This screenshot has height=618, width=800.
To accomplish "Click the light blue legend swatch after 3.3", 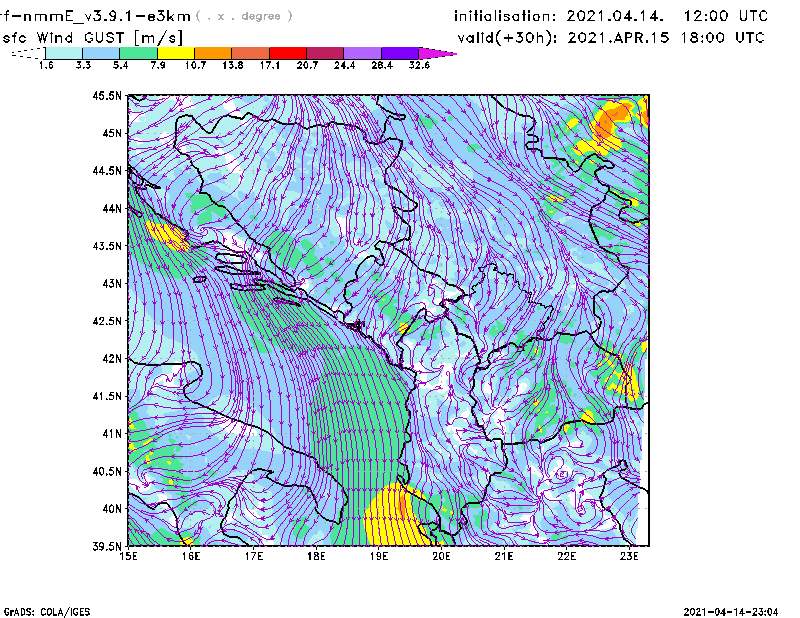I will pos(101,53).
